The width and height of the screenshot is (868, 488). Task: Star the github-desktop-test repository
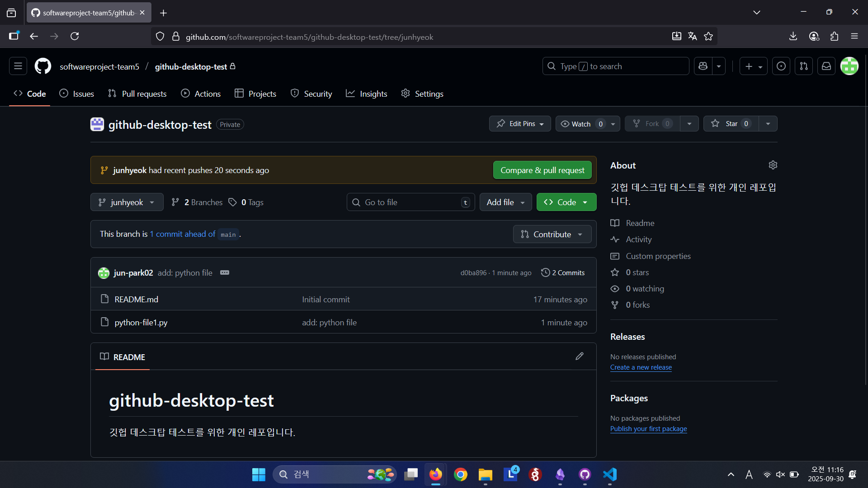coord(731,124)
